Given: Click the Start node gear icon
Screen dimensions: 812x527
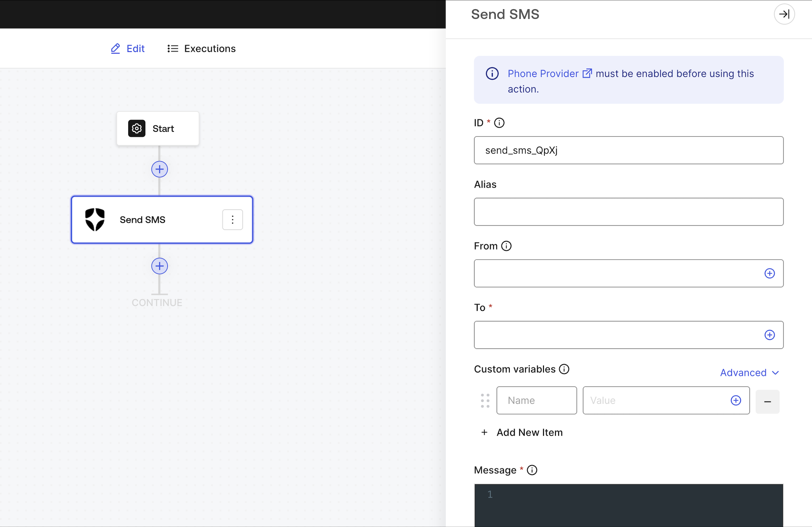Looking at the screenshot, I should (x=137, y=128).
